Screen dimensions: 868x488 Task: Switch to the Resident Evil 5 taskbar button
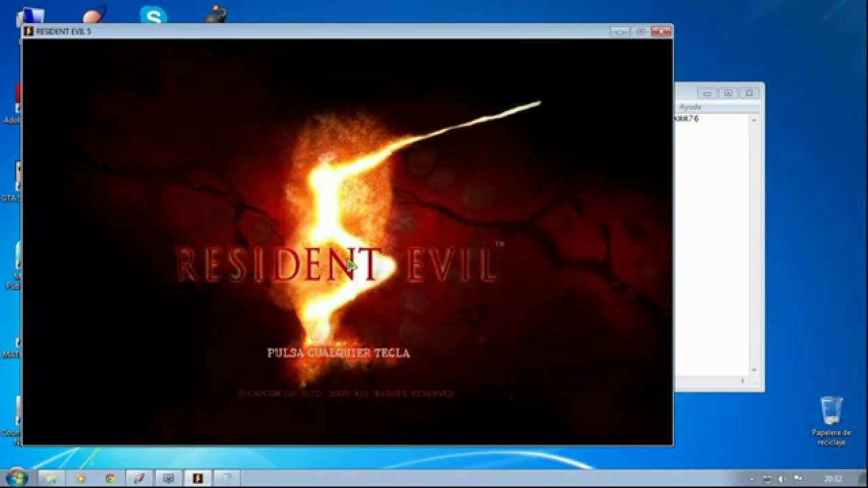pyautogui.click(x=198, y=478)
